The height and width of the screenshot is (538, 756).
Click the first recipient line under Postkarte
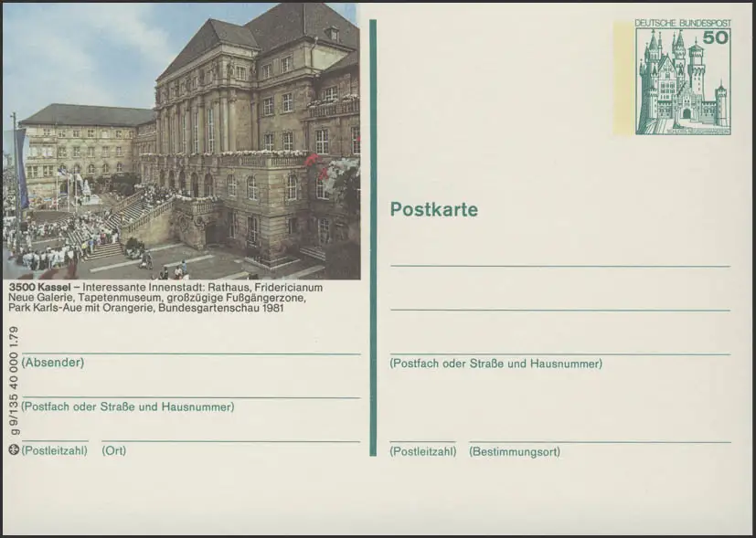pyautogui.click(x=559, y=266)
